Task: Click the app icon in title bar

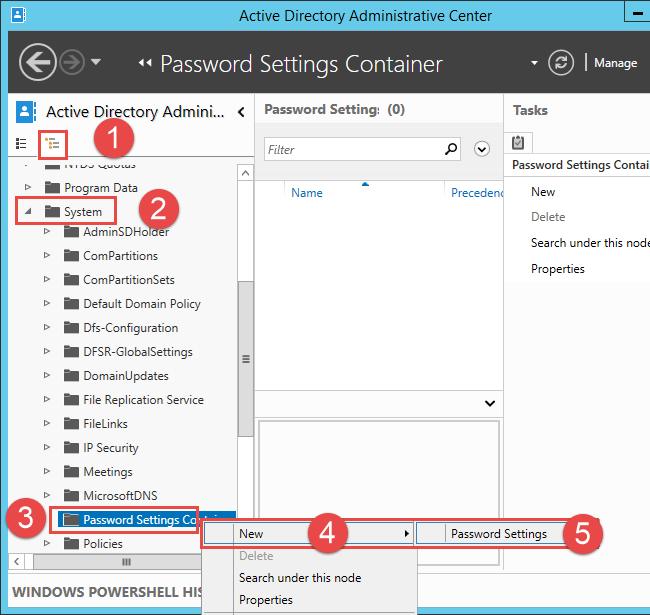Action: click(x=18, y=15)
